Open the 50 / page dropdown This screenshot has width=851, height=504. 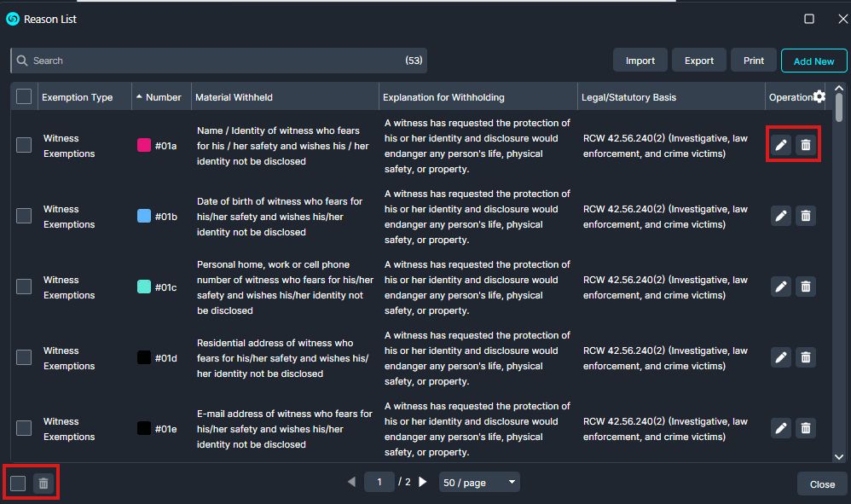click(479, 483)
